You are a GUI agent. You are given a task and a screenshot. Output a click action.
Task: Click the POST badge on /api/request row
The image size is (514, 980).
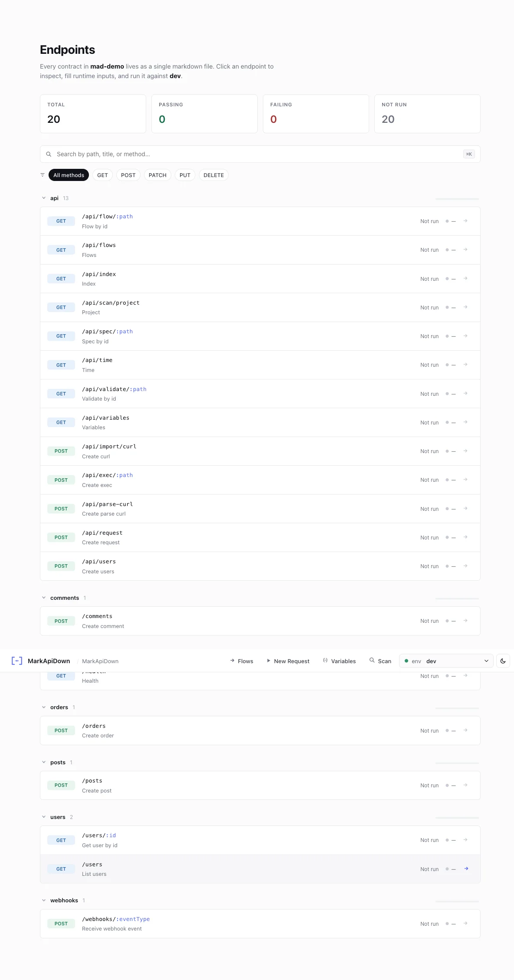click(x=61, y=537)
